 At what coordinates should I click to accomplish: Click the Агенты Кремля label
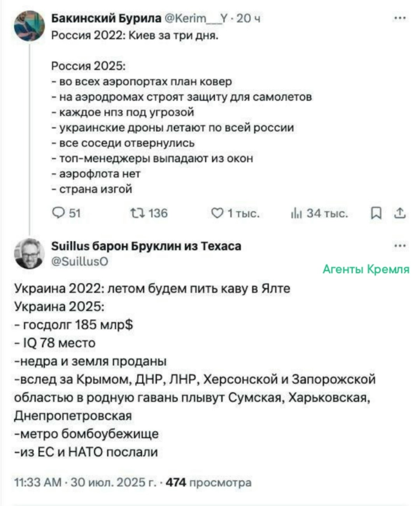coord(366,269)
